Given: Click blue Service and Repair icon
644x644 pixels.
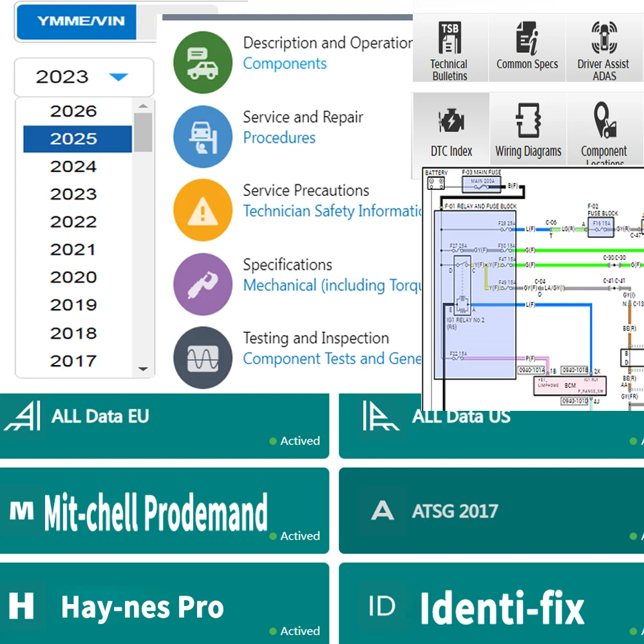Looking at the screenshot, I should tap(203, 137).
